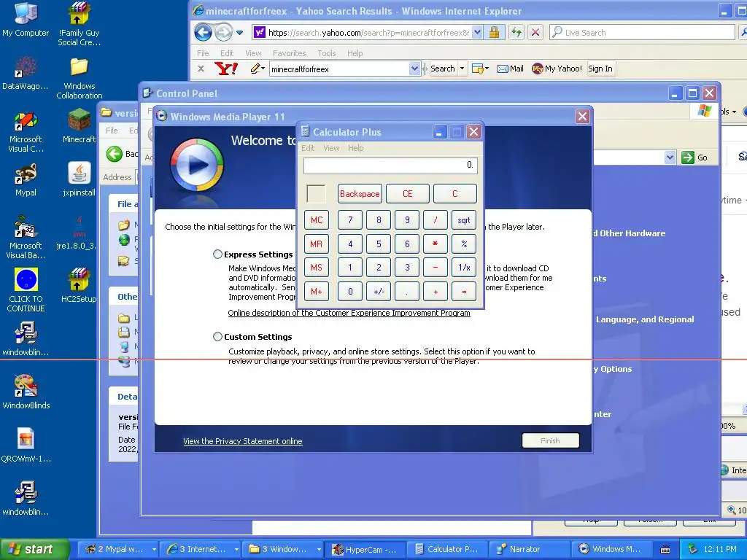Expand Windows Explorer taskbar group arrow
The height and width of the screenshot is (560, 747).
tap(319, 550)
